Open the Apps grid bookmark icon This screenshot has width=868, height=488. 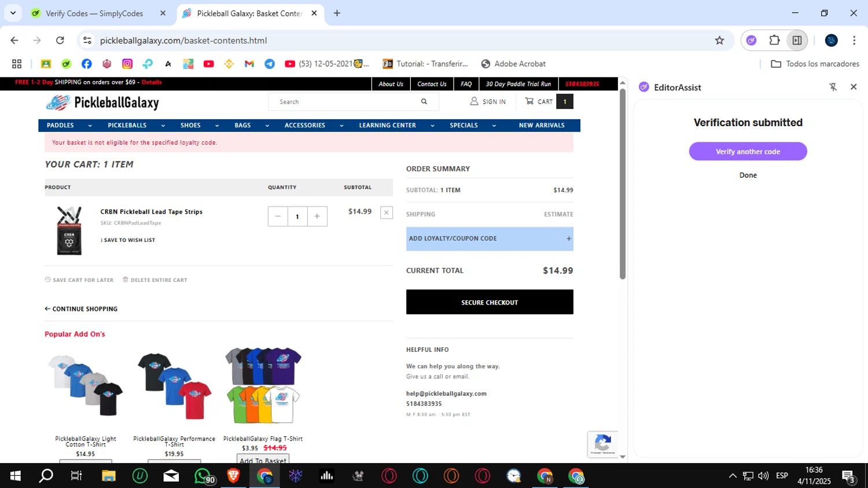pos(17,64)
